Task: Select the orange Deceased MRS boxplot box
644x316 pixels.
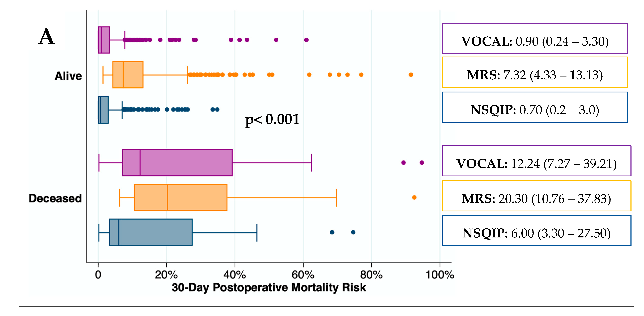Action: click(x=181, y=198)
